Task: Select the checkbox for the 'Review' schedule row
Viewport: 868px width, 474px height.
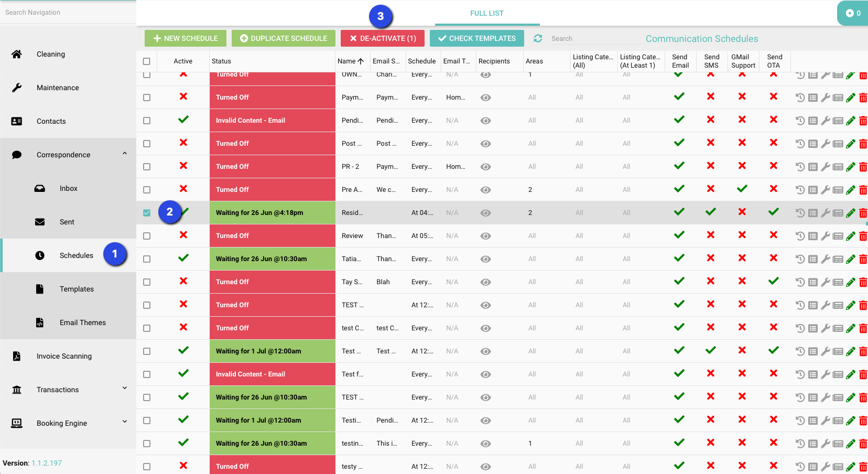Action: (x=147, y=236)
